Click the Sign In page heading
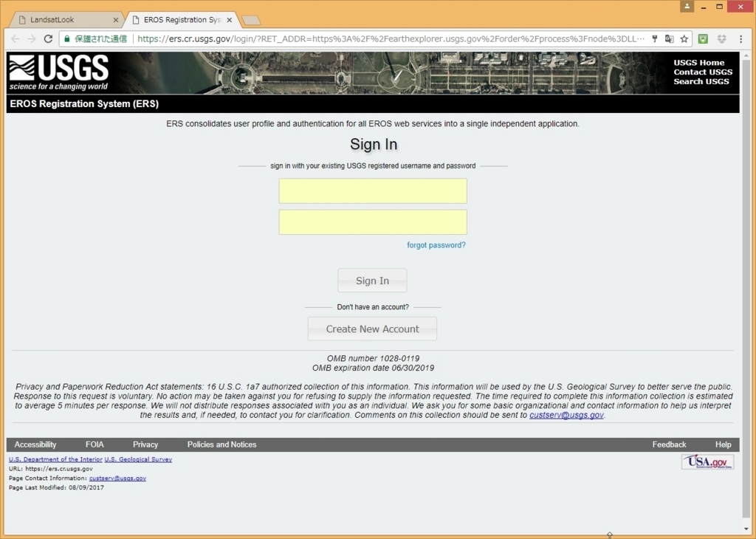Image resolution: width=756 pixels, height=539 pixels. tap(374, 144)
